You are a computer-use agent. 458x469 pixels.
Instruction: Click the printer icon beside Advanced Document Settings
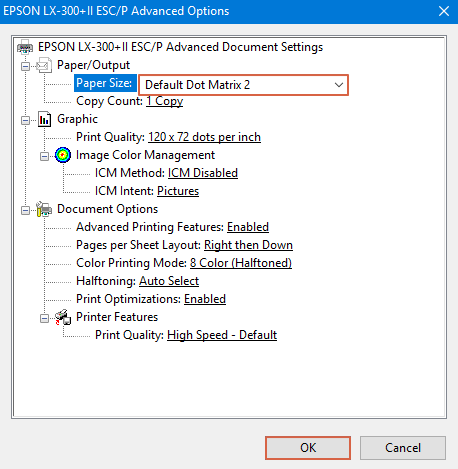point(25,47)
